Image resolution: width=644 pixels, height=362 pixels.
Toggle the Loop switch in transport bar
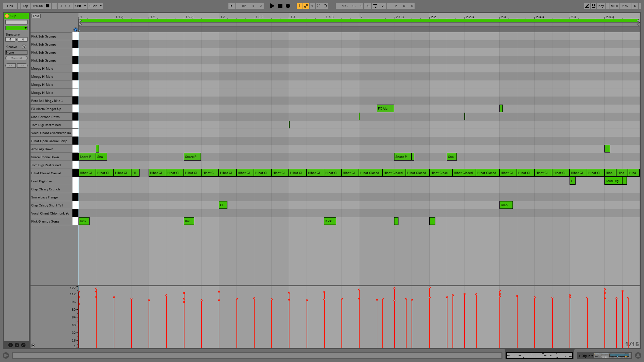coord(375,6)
